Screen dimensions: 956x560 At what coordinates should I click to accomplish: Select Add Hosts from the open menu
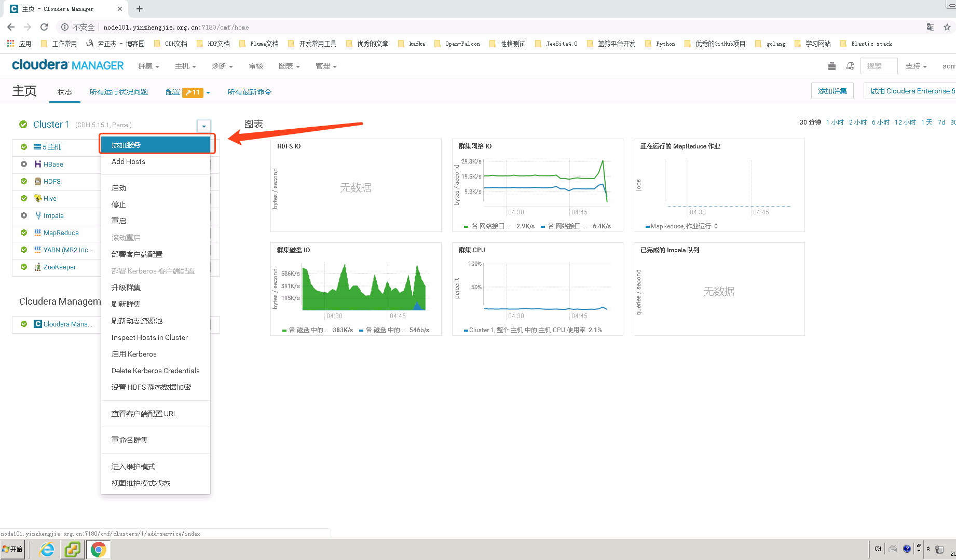128,161
